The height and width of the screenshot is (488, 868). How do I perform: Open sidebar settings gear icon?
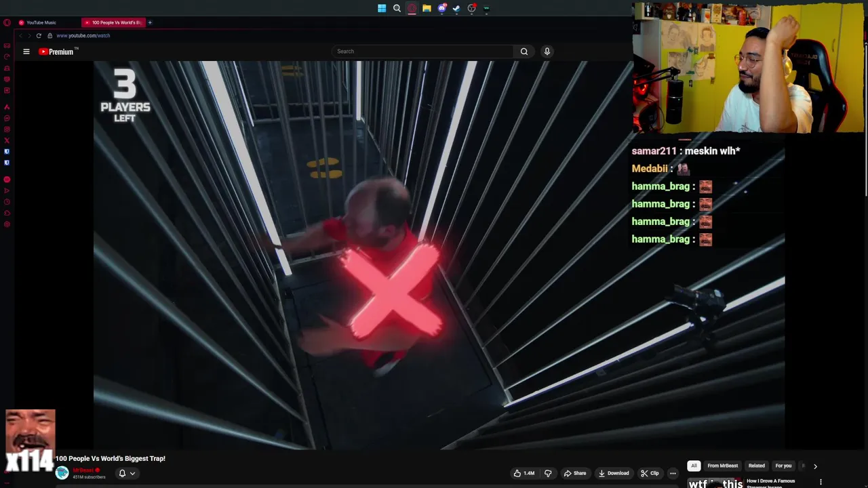click(7, 224)
